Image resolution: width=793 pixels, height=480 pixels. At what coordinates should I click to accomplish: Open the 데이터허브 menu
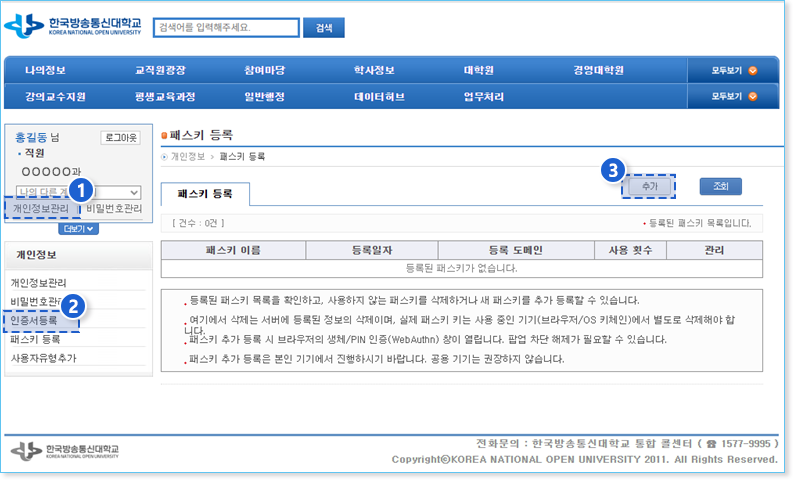379,97
